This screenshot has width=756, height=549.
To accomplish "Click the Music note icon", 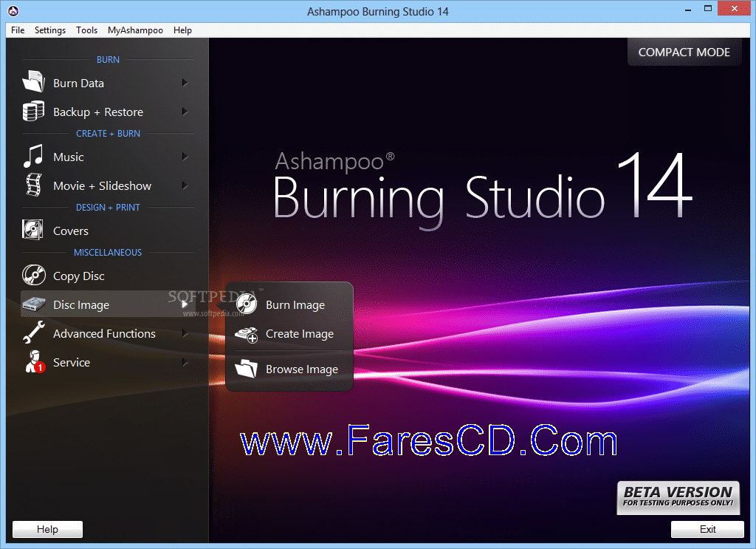I will pyautogui.click(x=34, y=156).
